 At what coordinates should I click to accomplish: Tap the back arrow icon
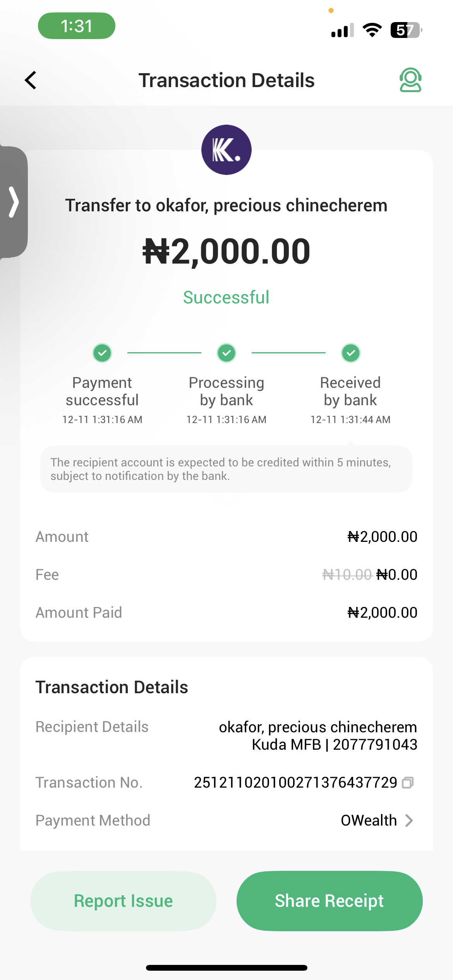pos(31,80)
